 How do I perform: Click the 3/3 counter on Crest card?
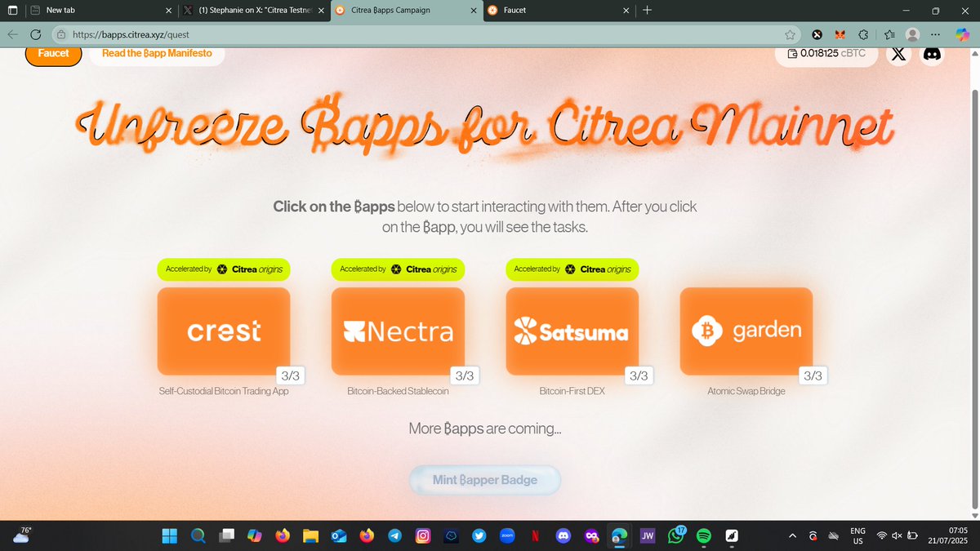coord(290,376)
